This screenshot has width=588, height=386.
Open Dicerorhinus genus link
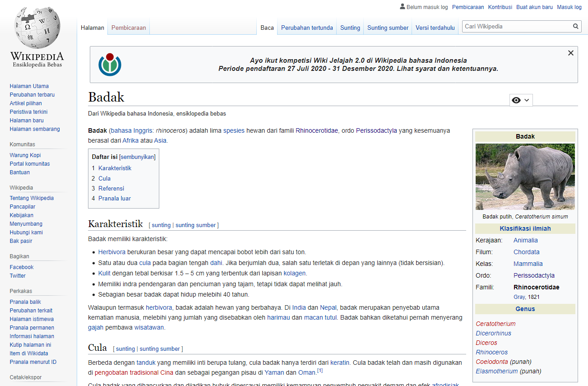pyautogui.click(x=494, y=333)
